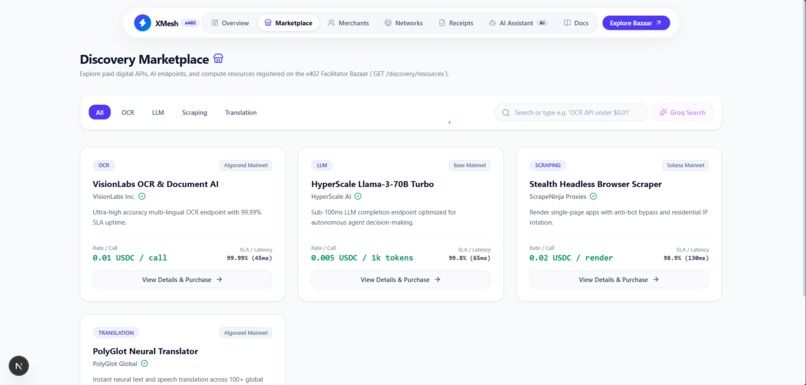The height and width of the screenshot is (385, 806).
Task: Filter listings by Translation category
Action: [x=241, y=112]
